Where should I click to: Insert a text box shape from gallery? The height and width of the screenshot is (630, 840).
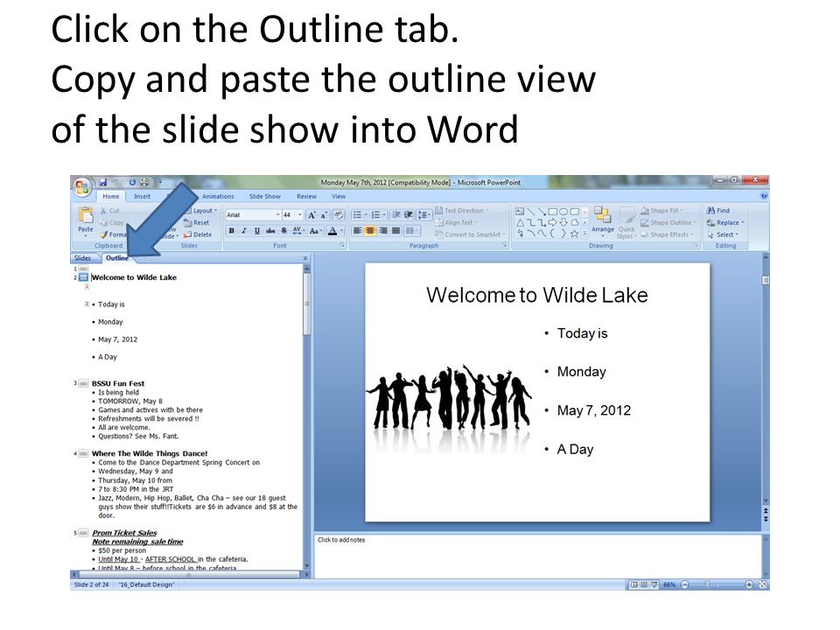pos(519,211)
